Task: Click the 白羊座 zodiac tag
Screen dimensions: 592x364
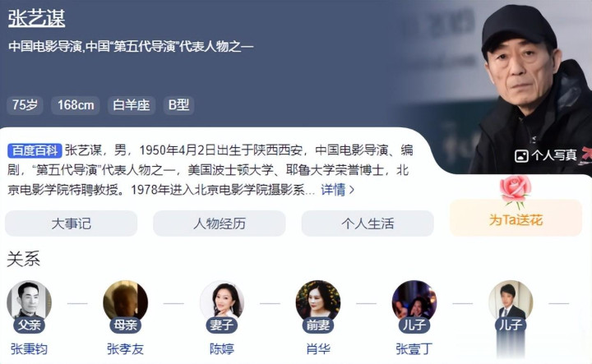Action: 132,105
